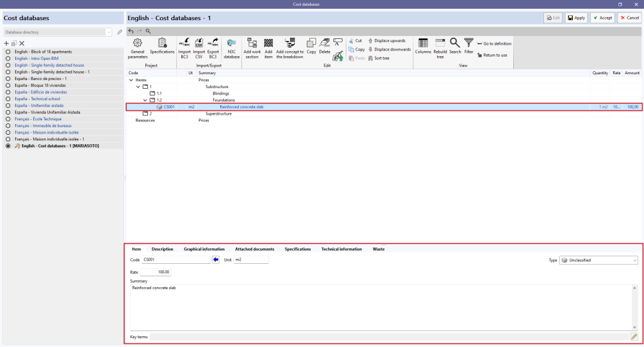This screenshot has width=644, height=347.
Task: Click the pencil icon next to Database directory
Action: (x=119, y=32)
